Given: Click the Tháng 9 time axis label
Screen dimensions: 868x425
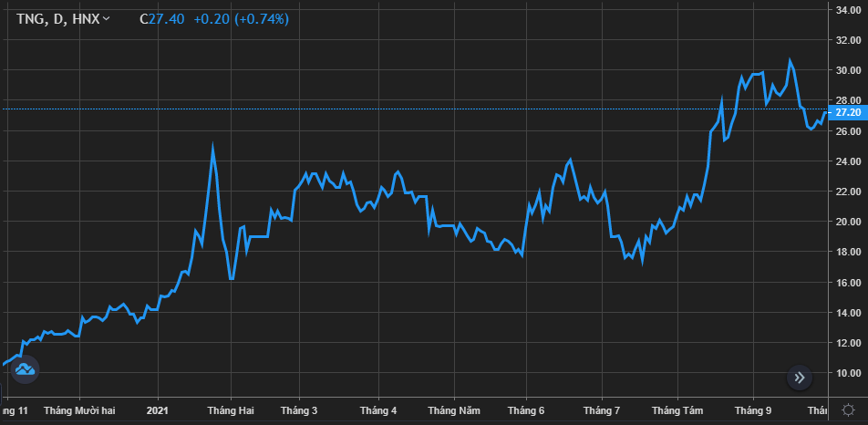Looking at the screenshot, I should [753, 410].
